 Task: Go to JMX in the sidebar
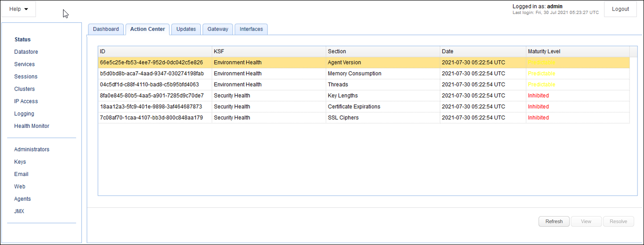click(19, 211)
